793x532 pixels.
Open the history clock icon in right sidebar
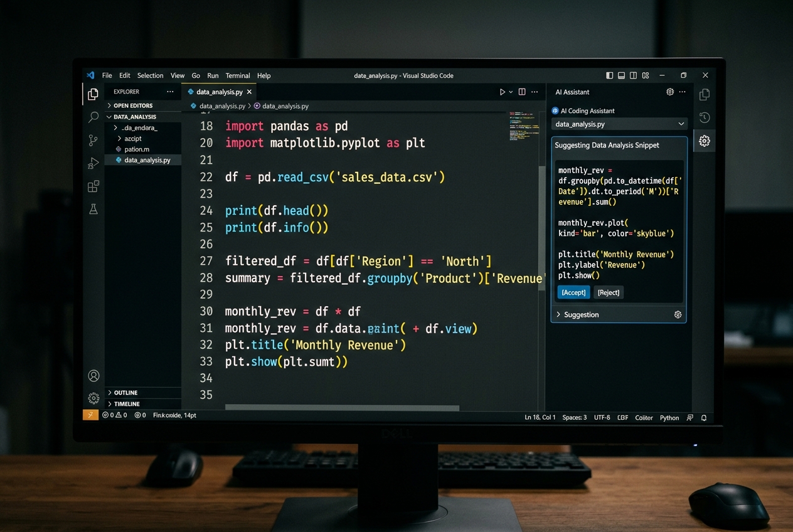click(x=705, y=117)
